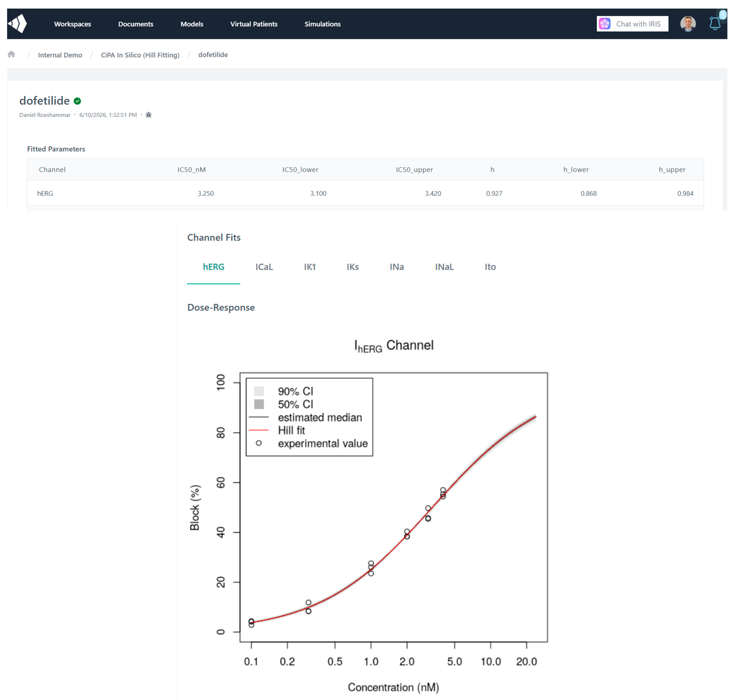Viewport: 733px width, 700px height.
Task: Click the 90% CI legend swatch
Action: [x=259, y=391]
